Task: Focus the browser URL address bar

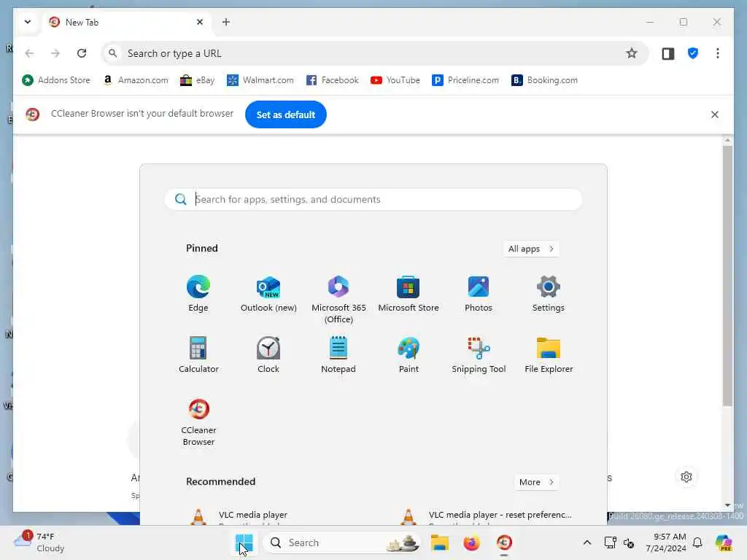Action: point(374,53)
